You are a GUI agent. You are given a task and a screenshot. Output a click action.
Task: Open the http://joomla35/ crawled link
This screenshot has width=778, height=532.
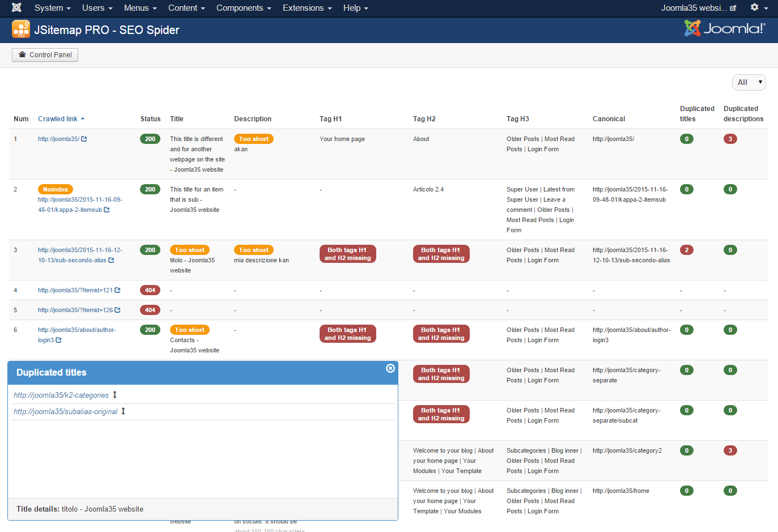point(58,139)
